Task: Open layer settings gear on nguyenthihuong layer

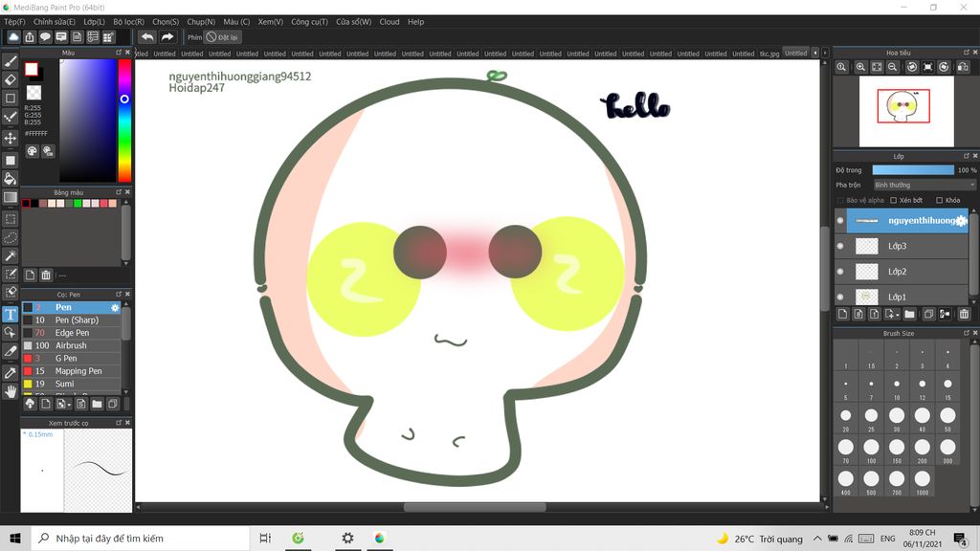Action: [x=961, y=221]
